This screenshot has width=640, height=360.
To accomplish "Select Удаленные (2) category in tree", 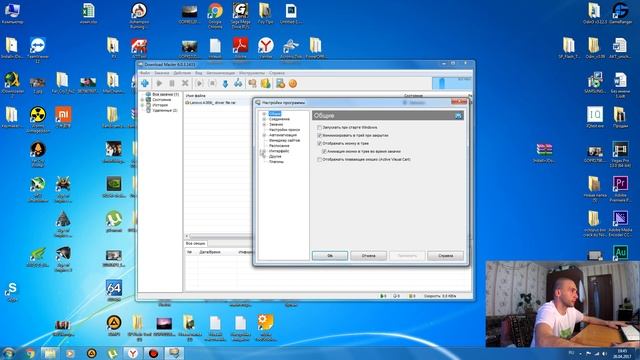I will [164, 110].
